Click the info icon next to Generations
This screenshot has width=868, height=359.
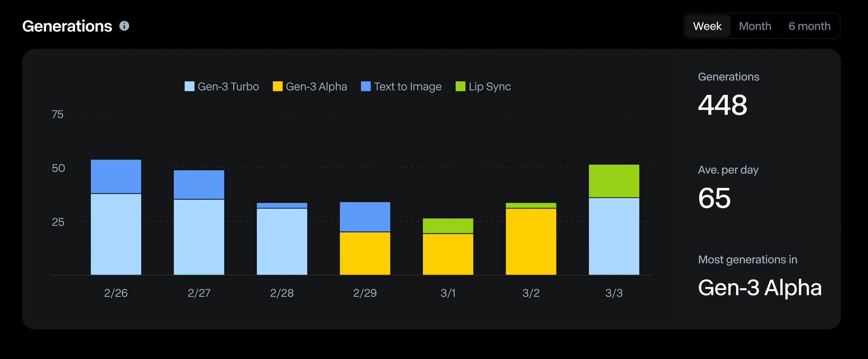(x=124, y=26)
